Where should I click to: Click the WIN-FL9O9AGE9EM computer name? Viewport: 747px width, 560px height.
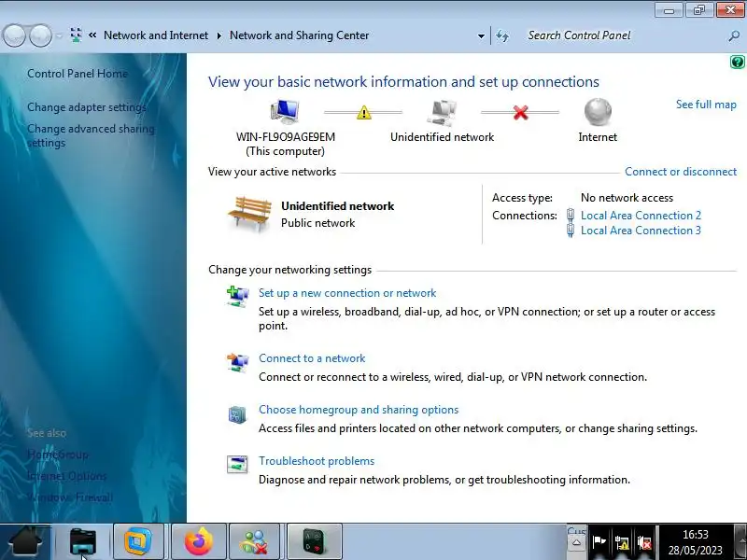(x=286, y=137)
